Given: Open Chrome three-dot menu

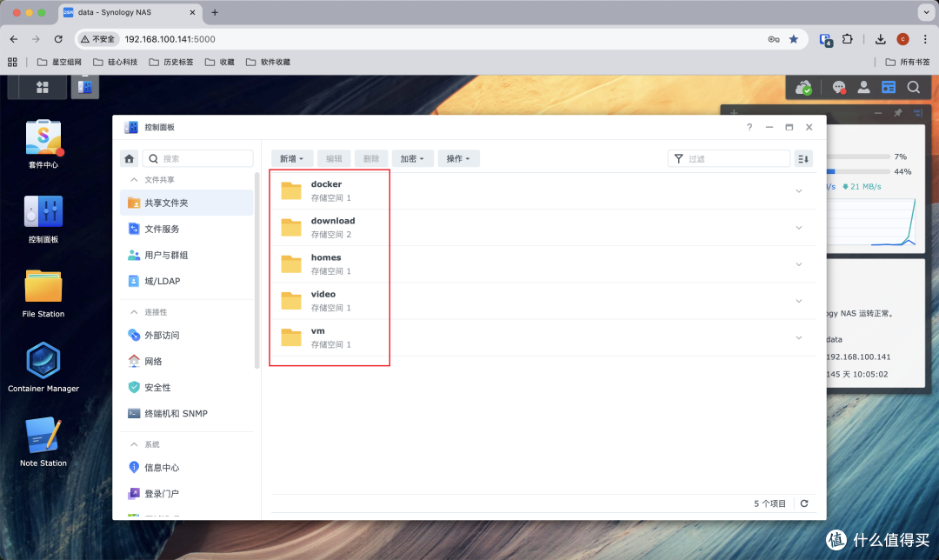Looking at the screenshot, I should pyautogui.click(x=925, y=39).
